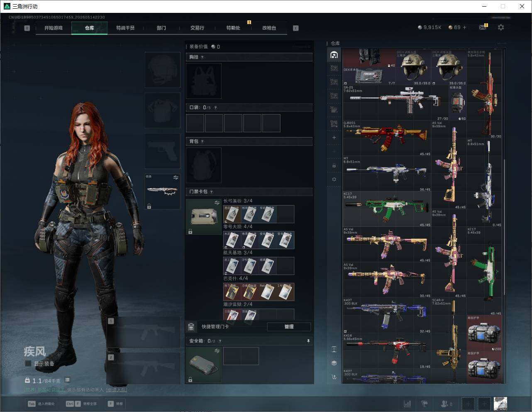The height and width of the screenshot is (412, 532).
Task: Select the main stash home icon
Action: click(x=334, y=55)
